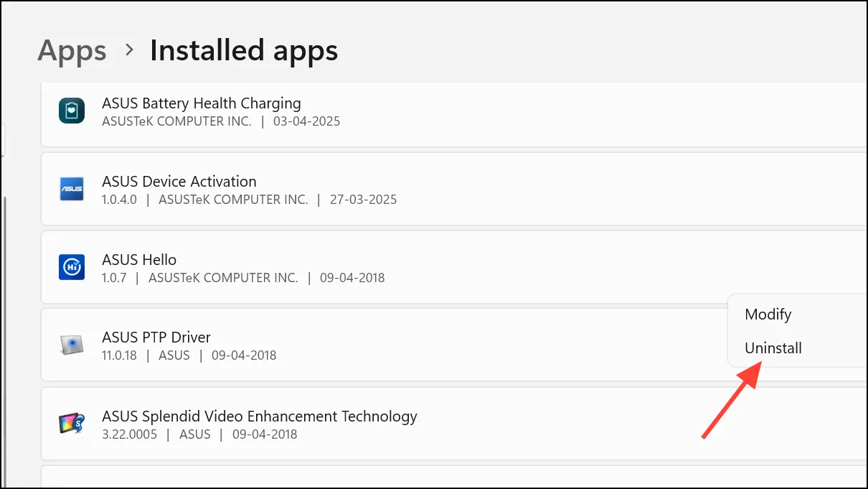Choose Uninstall from the context menu
This screenshot has height=489, width=868.
click(773, 348)
